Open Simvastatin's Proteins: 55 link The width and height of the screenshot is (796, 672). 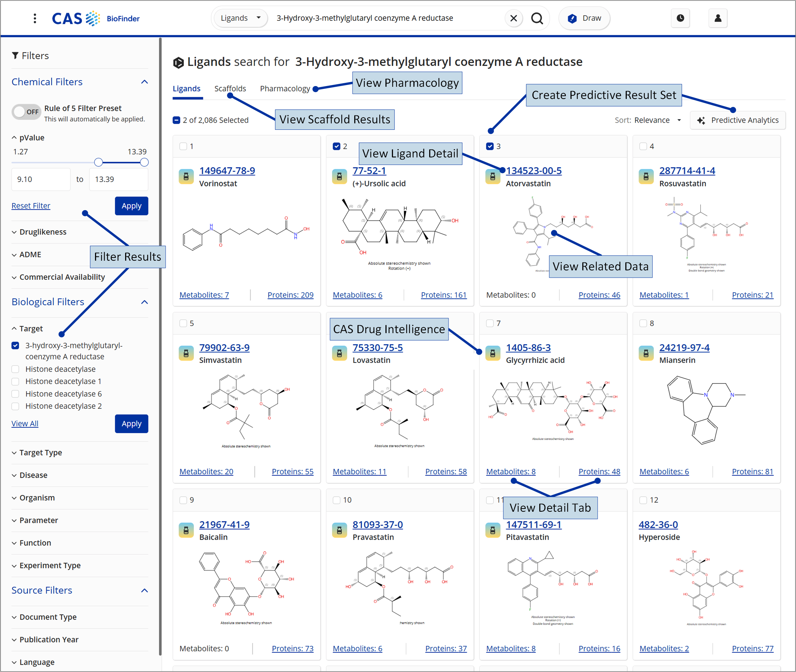[292, 471]
